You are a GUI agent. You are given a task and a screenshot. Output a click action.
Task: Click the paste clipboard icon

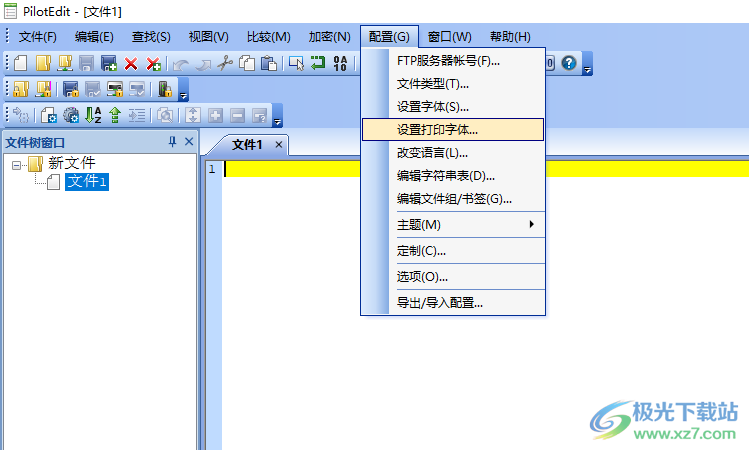point(269,63)
